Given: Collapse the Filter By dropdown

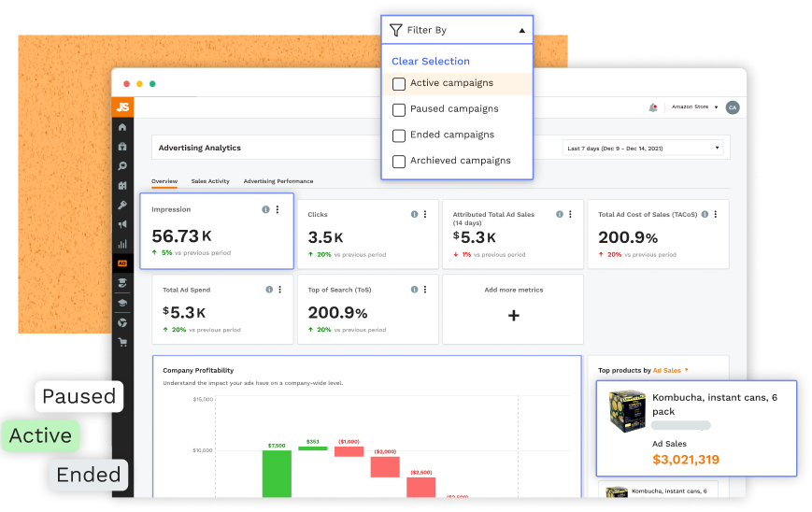Looking at the screenshot, I should 522,31.
